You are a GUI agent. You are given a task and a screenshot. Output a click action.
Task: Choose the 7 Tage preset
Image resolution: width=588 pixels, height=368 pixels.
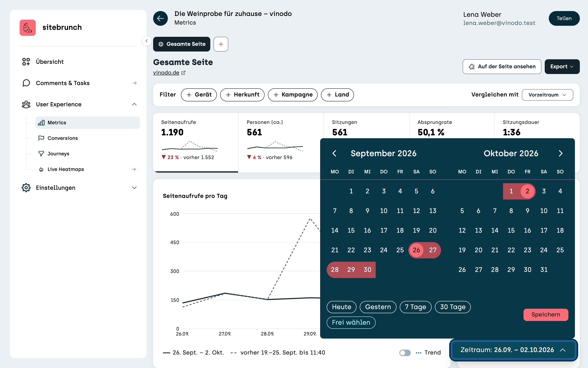click(415, 307)
